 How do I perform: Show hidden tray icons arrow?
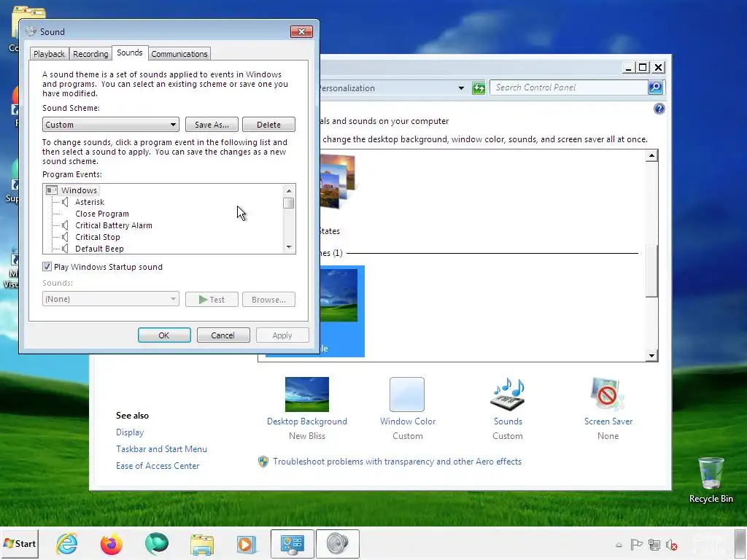pyautogui.click(x=619, y=545)
